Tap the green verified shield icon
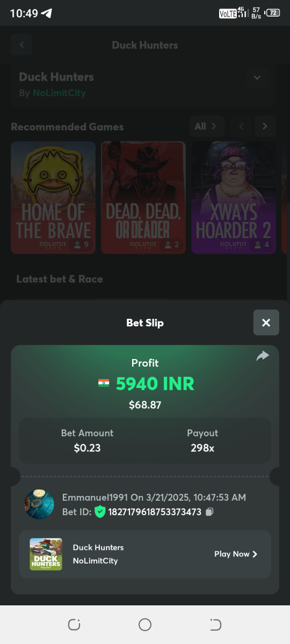Screen dimensions: 290x644 point(100,512)
